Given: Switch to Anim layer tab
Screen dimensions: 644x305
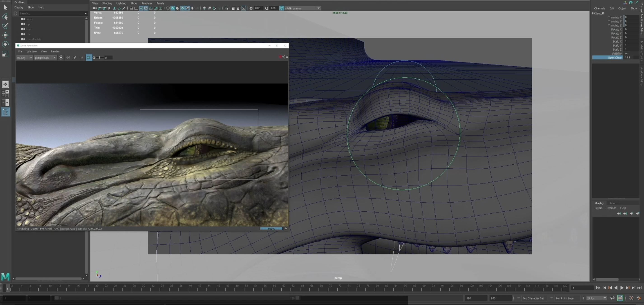Looking at the screenshot, I should coord(613,203).
